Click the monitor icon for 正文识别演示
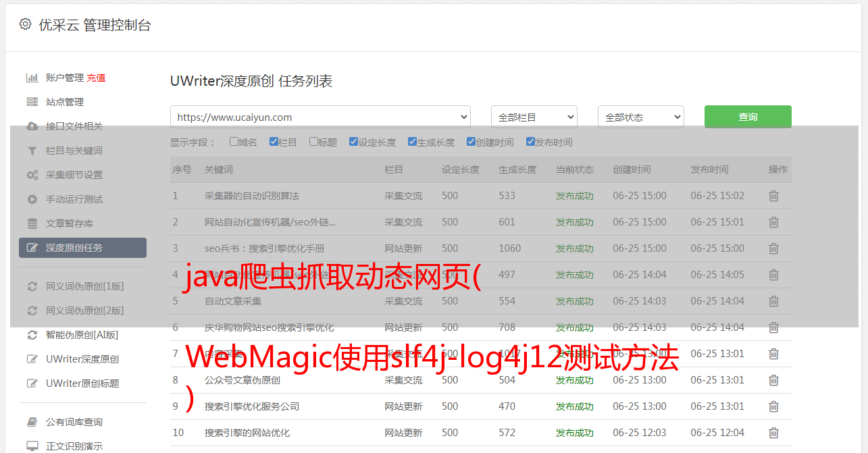The width and height of the screenshot is (868, 453). pyautogui.click(x=32, y=446)
